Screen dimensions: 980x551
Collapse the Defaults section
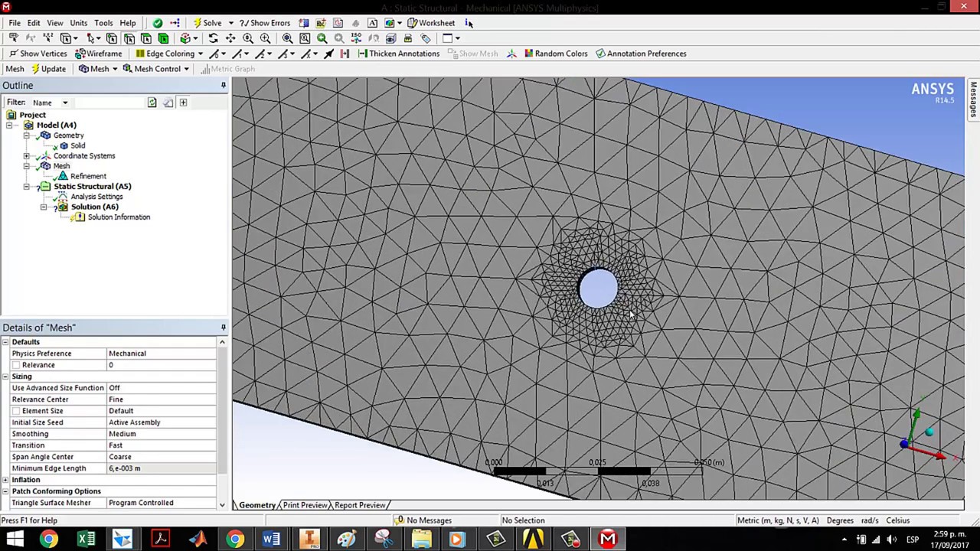point(5,342)
